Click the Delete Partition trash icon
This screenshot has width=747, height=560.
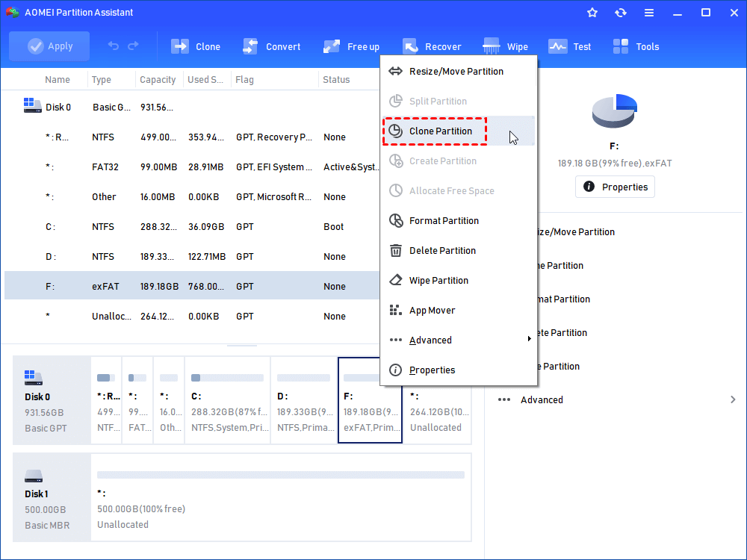tap(396, 250)
